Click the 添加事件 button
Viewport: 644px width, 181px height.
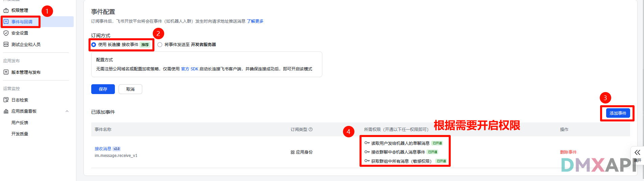point(618,113)
